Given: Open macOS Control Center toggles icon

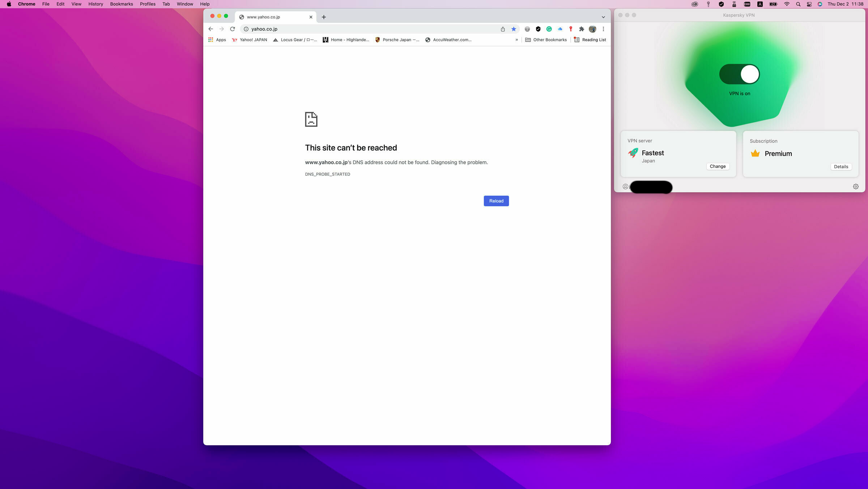Looking at the screenshot, I should click(809, 4).
